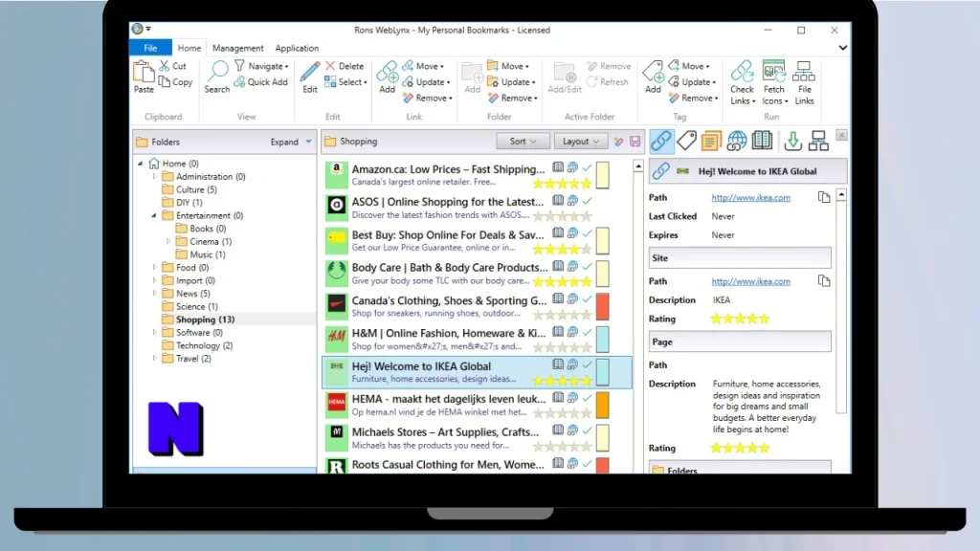Click the orange color swatch on HEMA row
This screenshot has height=551, width=980.
click(603, 405)
